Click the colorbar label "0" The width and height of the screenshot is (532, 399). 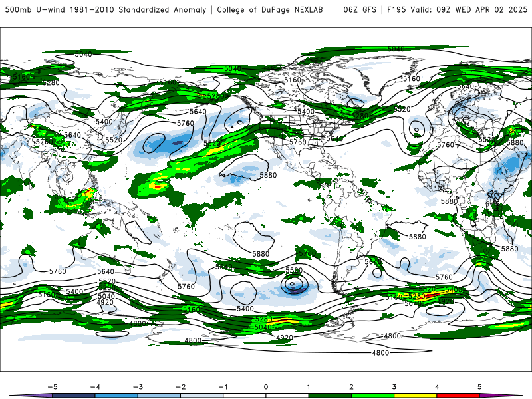266,387
